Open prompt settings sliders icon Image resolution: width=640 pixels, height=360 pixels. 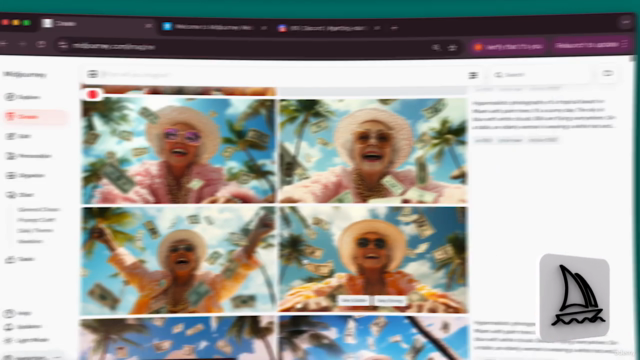click(x=473, y=75)
